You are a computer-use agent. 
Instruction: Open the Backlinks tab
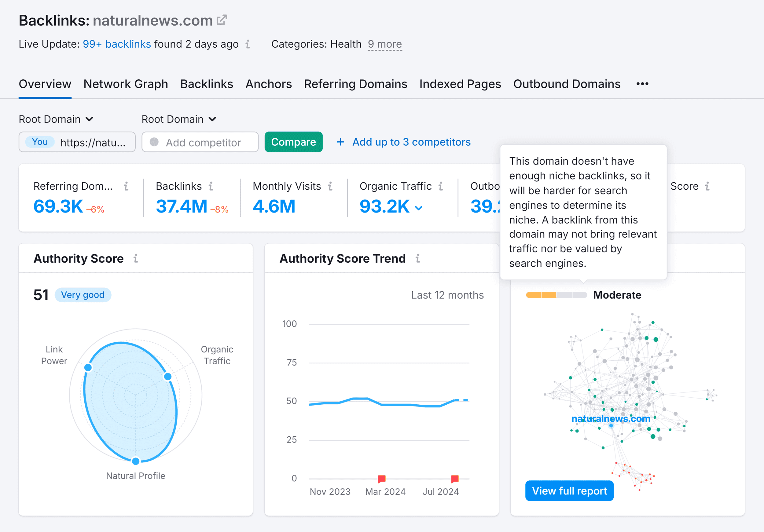coord(207,84)
